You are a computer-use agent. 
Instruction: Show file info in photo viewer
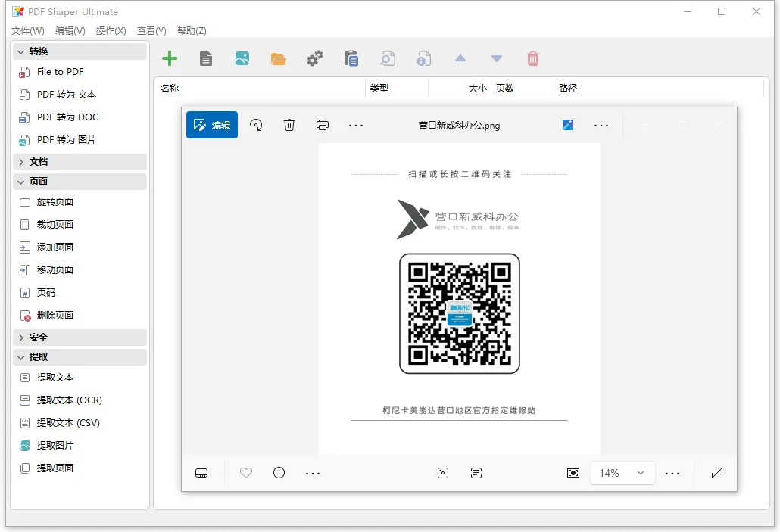coord(279,473)
